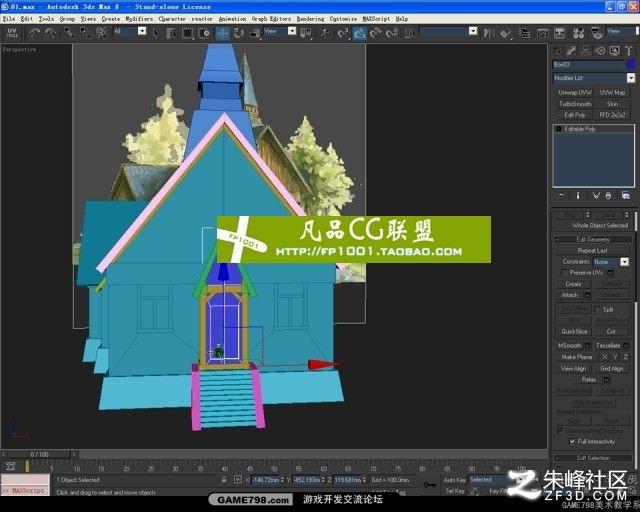
Task: Open Relax settings box
Action: click(607, 380)
